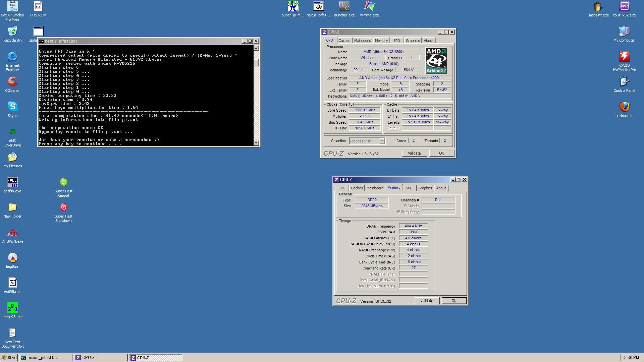Image resolution: width=644 pixels, height=362 pixels.
Task: Launch Skype from desktop
Action: click(x=12, y=110)
